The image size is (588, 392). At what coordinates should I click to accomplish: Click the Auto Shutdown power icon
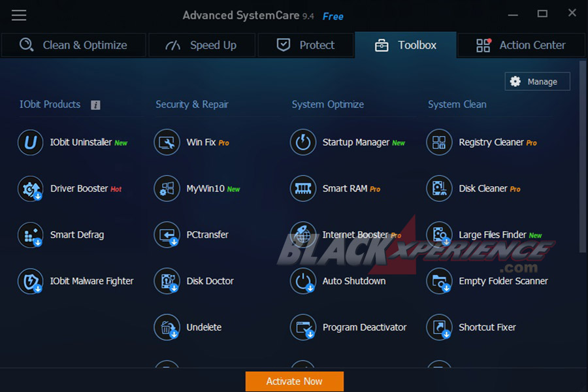click(303, 281)
